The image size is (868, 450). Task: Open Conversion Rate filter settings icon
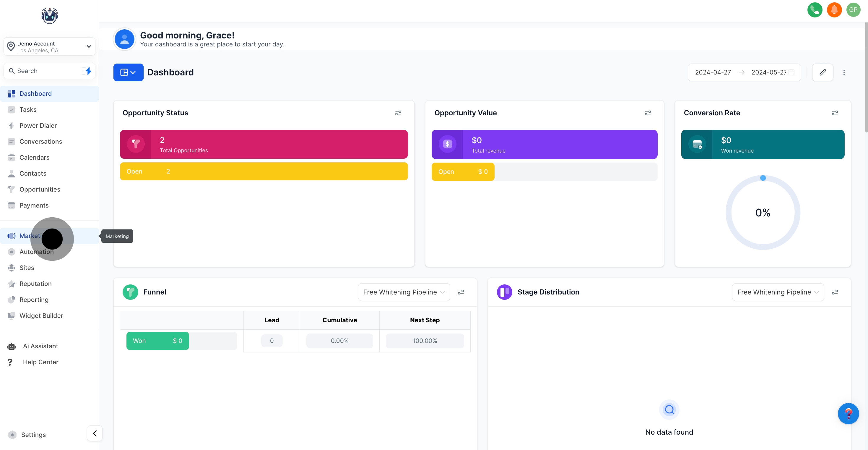[835, 113]
